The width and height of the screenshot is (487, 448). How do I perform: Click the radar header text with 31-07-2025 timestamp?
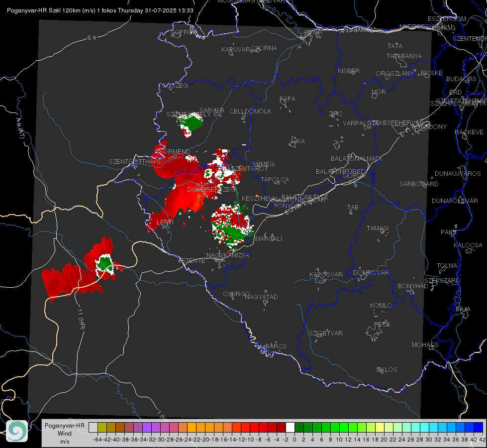tap(100, 10)
